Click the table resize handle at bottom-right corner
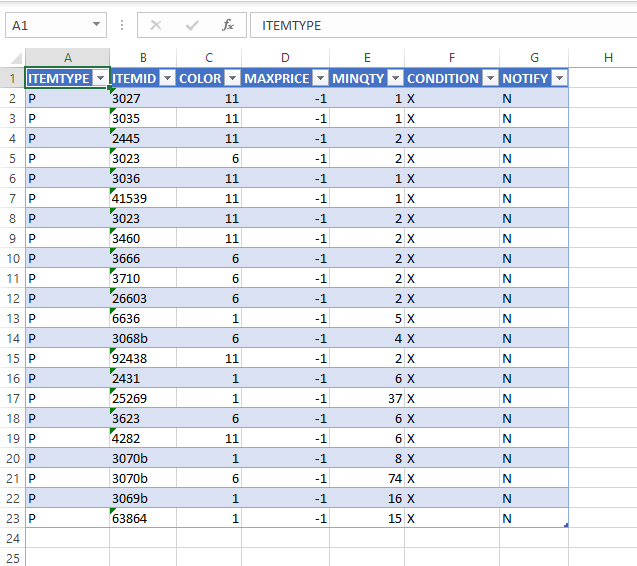The height and width of the screenshot is (566, 637). [566, 525]
